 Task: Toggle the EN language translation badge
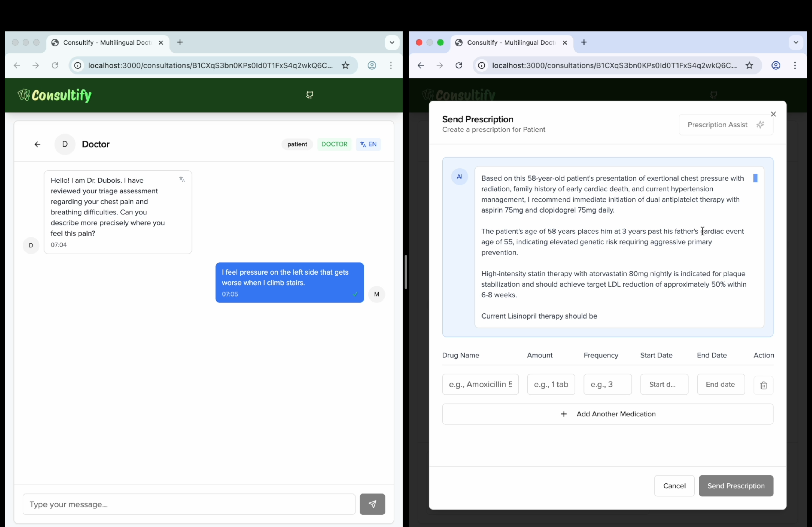pos(368,144)
